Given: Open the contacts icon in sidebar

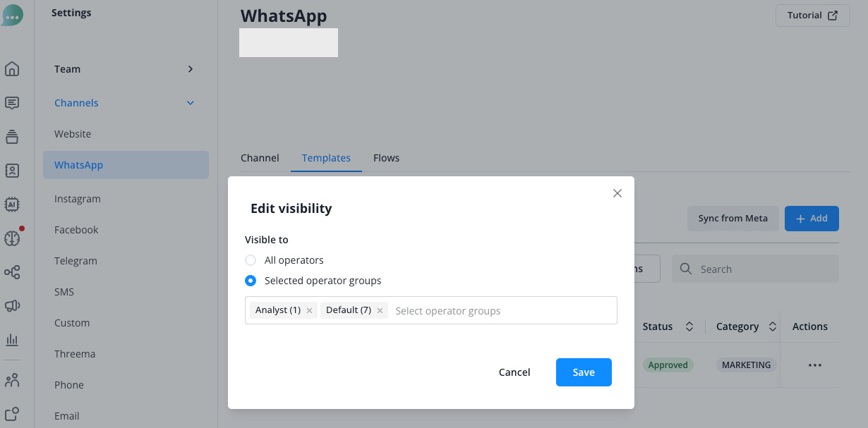Looking at the screenshot, I should 12,171.
